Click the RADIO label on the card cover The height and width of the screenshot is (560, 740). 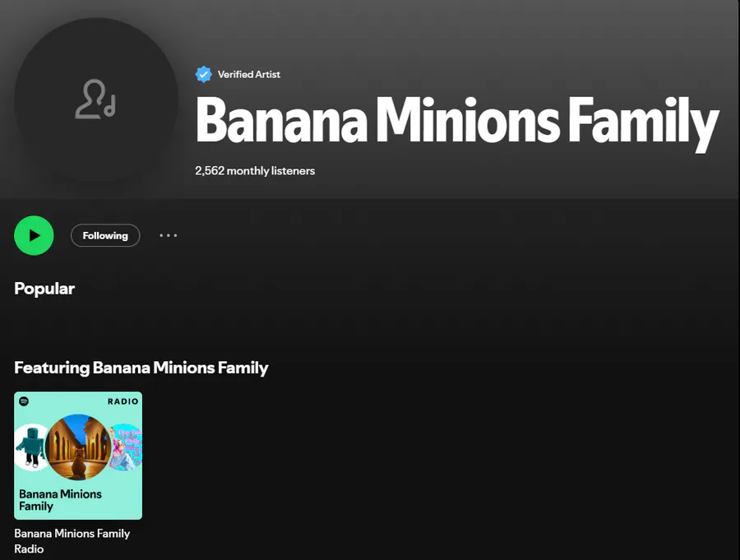tap(123, 401)
